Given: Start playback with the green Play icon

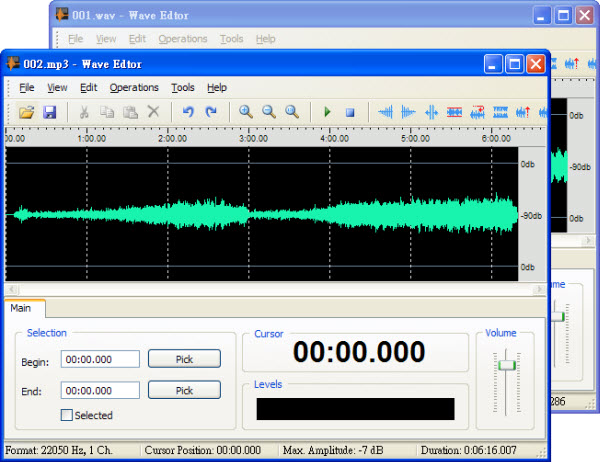Looking at the screenshot, I should click(327, 112).
